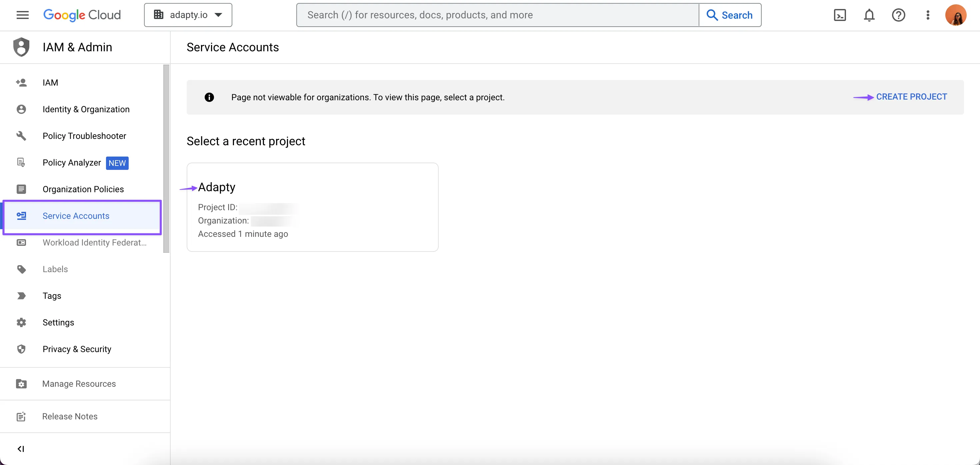
Task: Open Identity & Organization in the sidebar
Action: (x=86, y=109)
